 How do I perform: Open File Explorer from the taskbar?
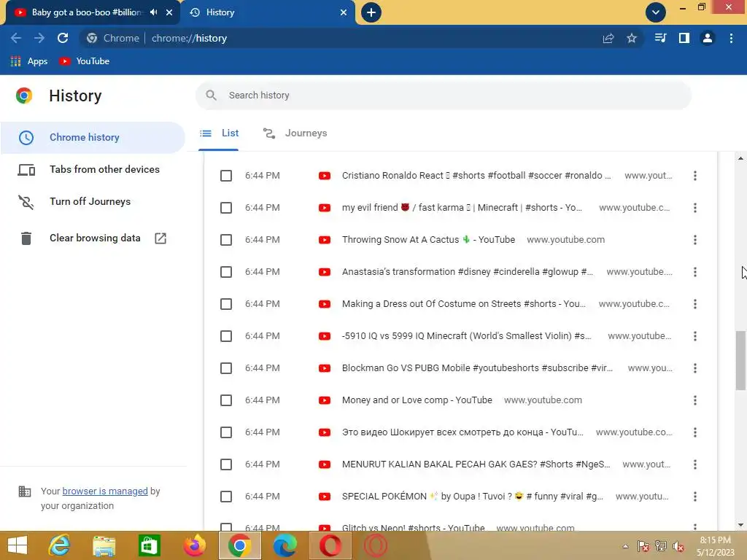click(104, 545)
